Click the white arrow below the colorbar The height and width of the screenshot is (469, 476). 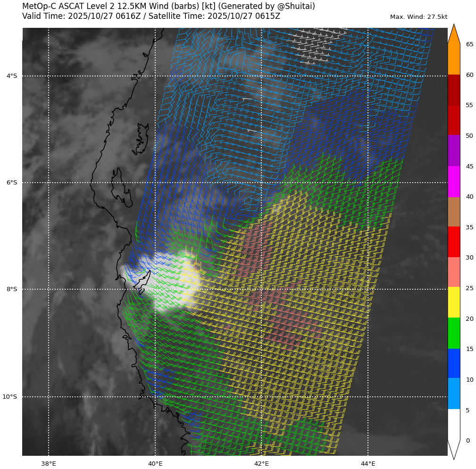tap(453, 449)
